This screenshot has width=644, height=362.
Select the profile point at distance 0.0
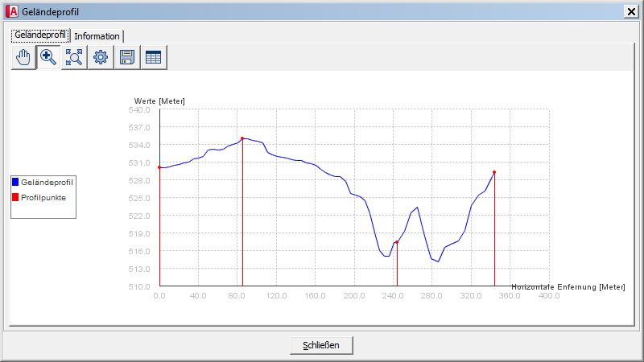tap(160, 167)
